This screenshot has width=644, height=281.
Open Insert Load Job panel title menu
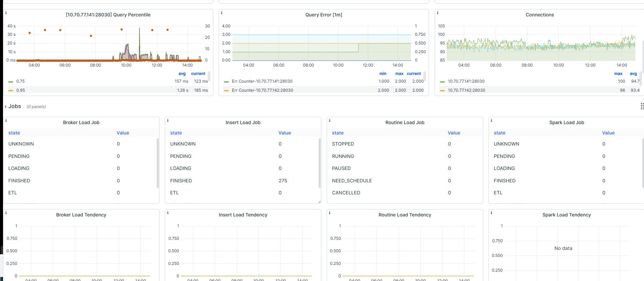tap(243, 122)
